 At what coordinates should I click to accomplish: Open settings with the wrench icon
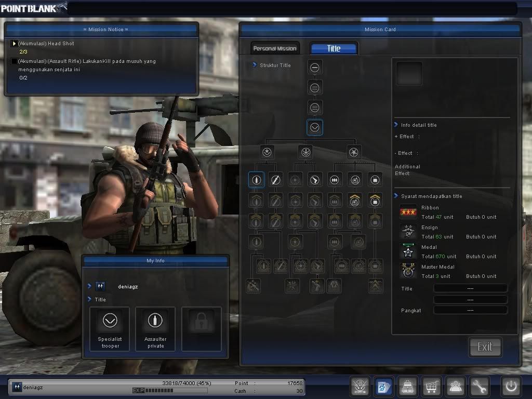(480, 387)
